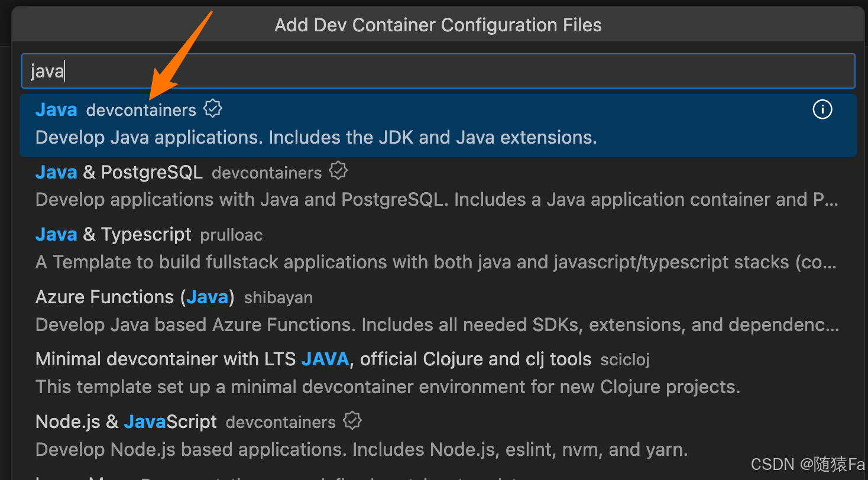868x480 pixels.
Task: Click description 'Develop Node.js based applications'
Action: [362, 450]
